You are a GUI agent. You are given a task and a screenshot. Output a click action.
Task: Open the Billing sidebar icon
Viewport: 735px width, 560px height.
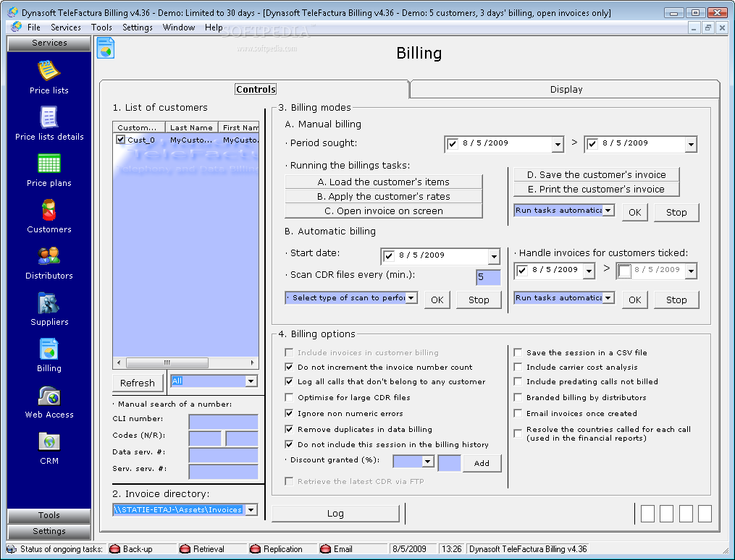49,349
